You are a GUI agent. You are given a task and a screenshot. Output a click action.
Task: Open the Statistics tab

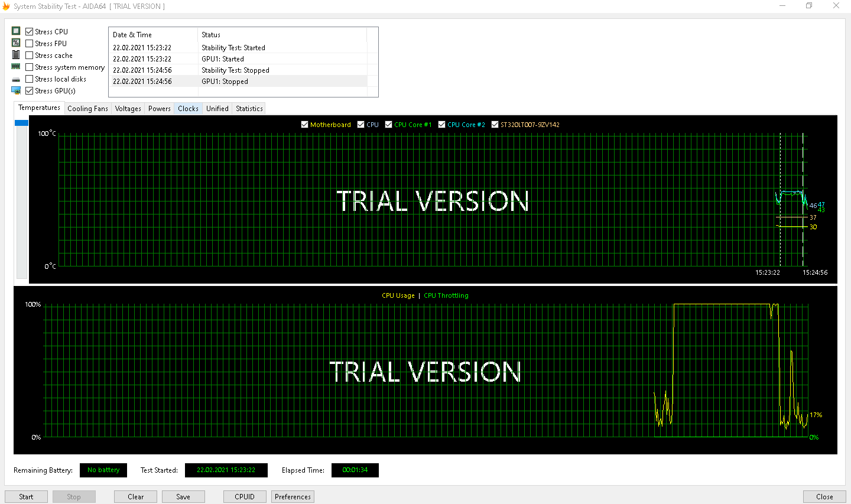point(249,109)
